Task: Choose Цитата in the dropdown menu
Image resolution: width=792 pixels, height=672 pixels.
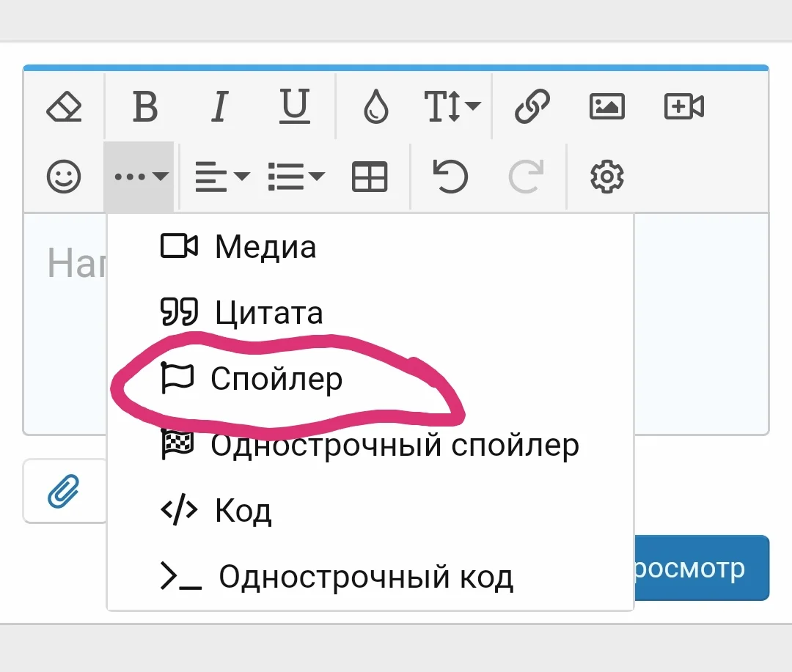Action: (x=268, y=313)
